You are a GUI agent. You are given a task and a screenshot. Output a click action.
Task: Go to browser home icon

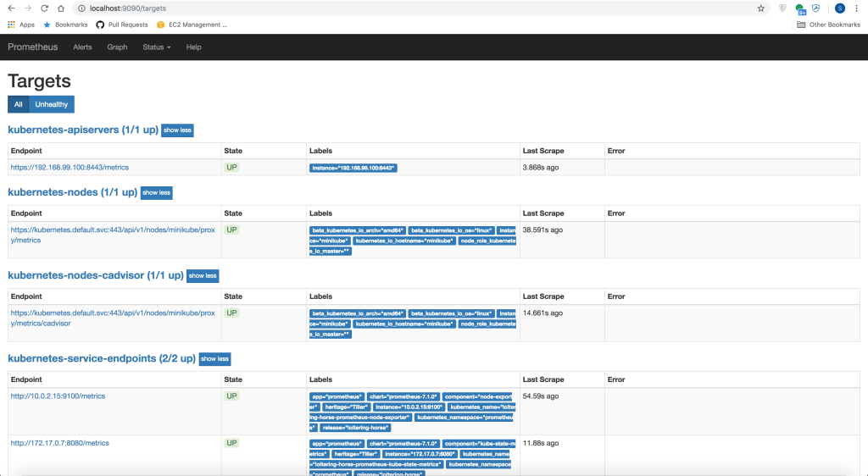point(61,8)
